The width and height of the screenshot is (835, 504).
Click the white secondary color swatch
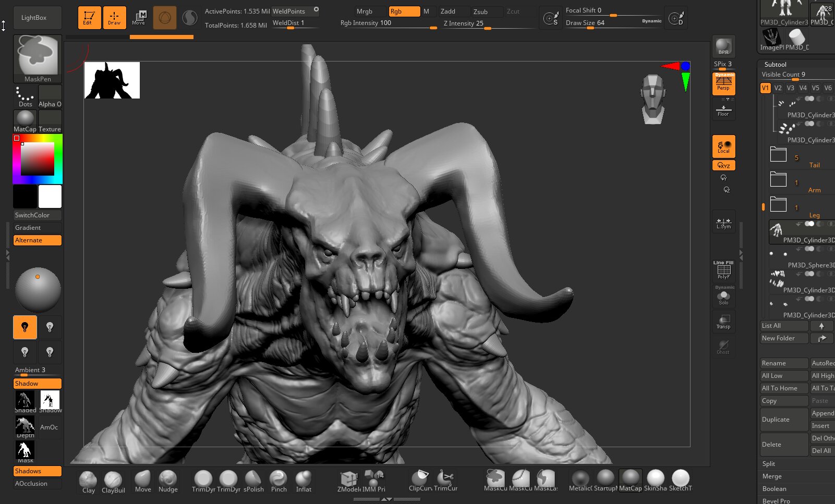point(50,196)
